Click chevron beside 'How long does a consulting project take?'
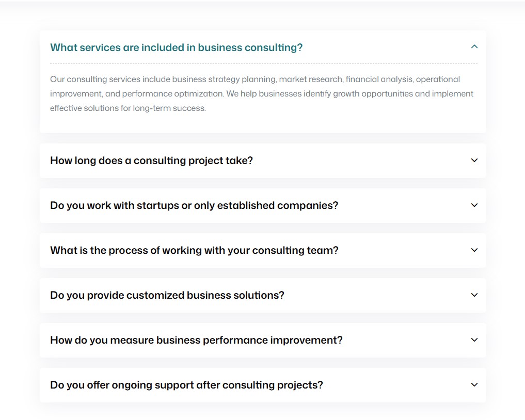The height and width of the screenshot is (420, 525). click(474, 160)
